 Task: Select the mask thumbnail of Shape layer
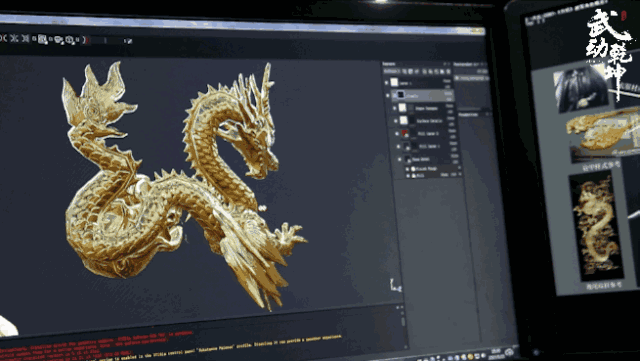pyautogui.click(x=412, y=108)
